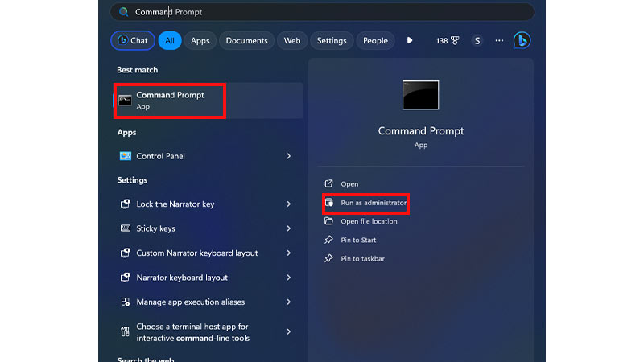644x362 pixels.
Task: Expand the Control Panel result chevron
Action: coord(289,156)
